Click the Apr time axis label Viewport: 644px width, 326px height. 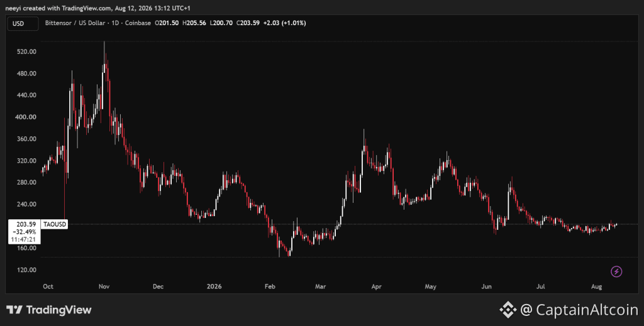tap(376, 286)
